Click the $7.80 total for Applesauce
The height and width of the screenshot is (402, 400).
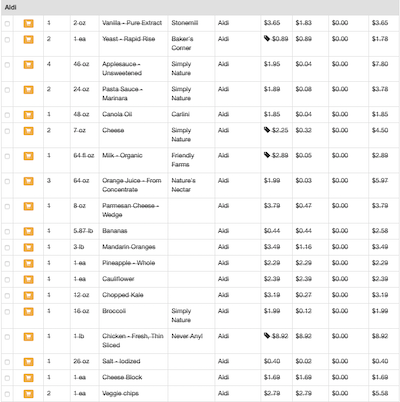click(x=380, y=64)
